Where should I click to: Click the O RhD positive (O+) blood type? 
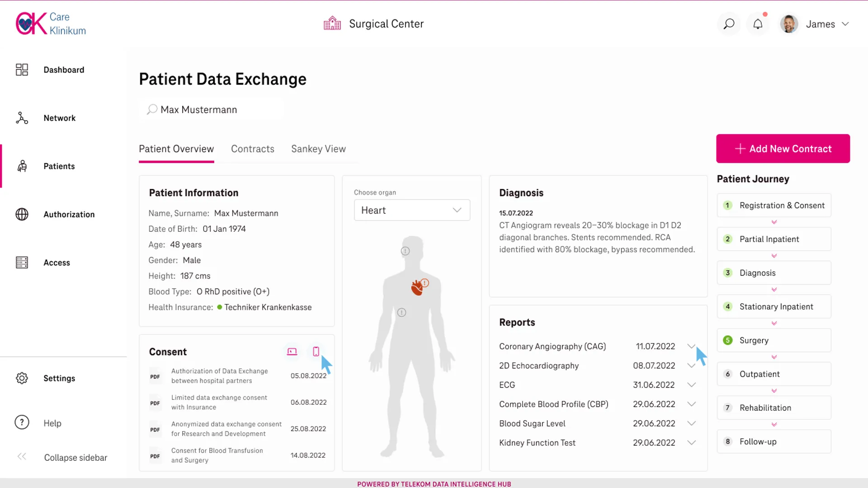click(233, 291)
